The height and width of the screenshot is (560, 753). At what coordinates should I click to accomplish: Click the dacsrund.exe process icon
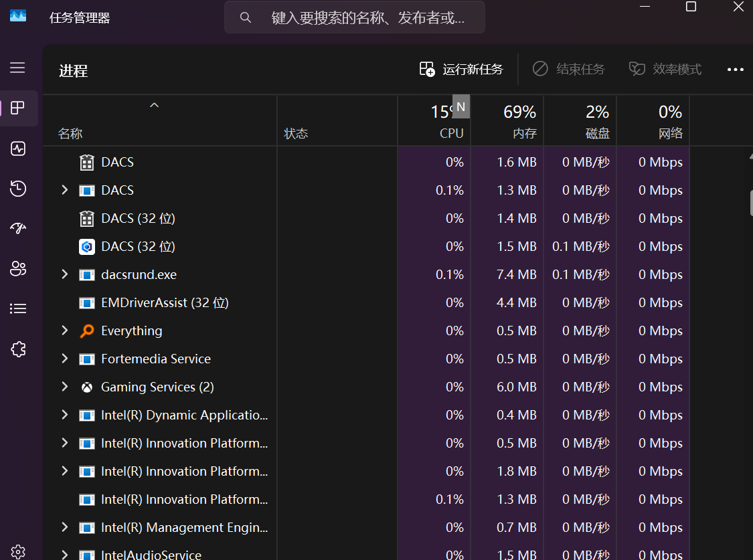tap(87, 275)
